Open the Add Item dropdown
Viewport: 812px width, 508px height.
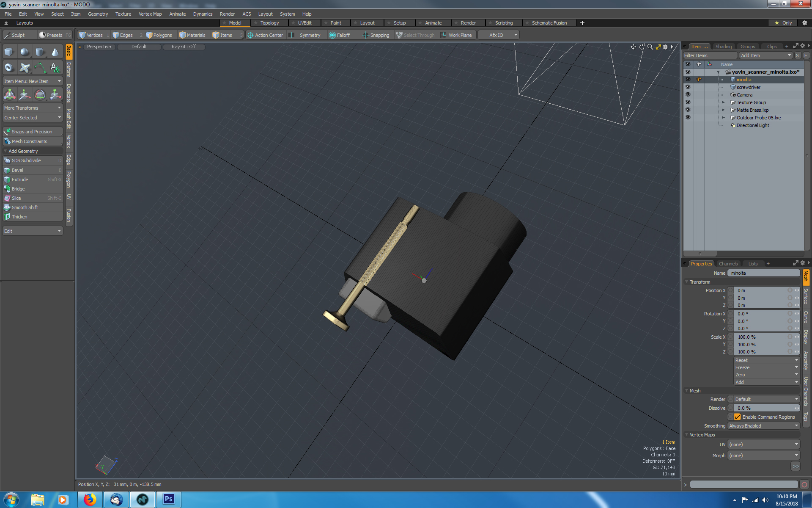click(765, 55)
